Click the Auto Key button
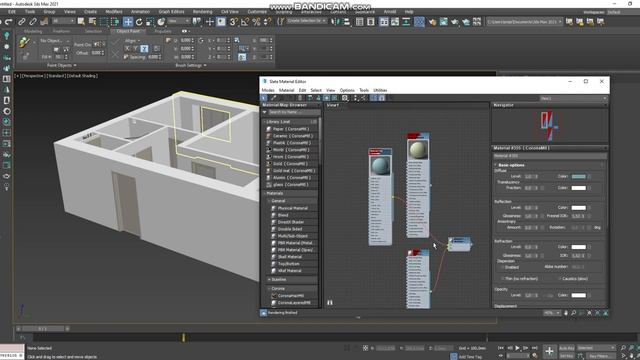640x360 pixels. click(567, 348)
